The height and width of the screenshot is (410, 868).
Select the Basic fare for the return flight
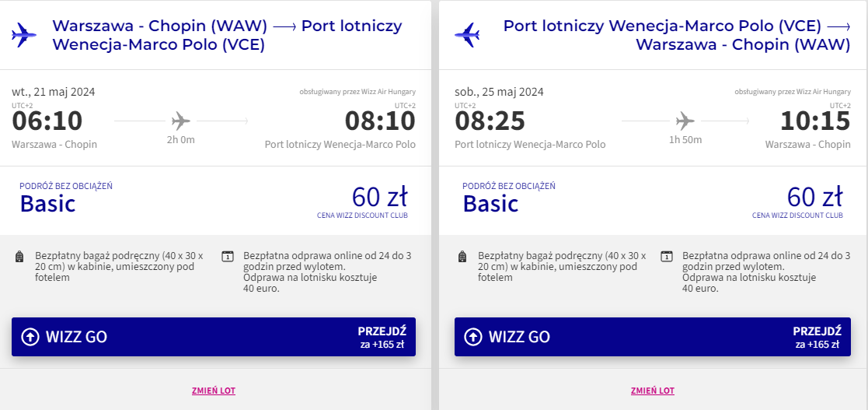tap(490, 204)
